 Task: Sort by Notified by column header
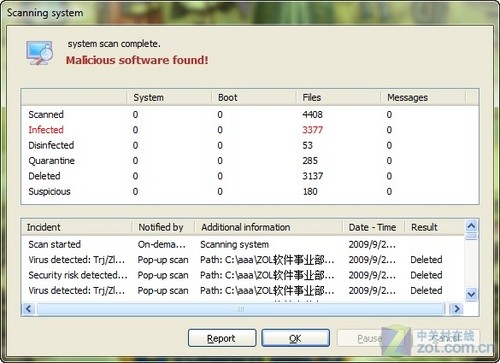click(x=163, y=227)
